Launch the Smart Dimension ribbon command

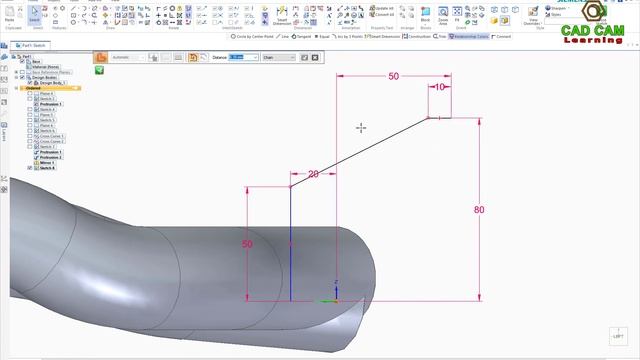282,16
